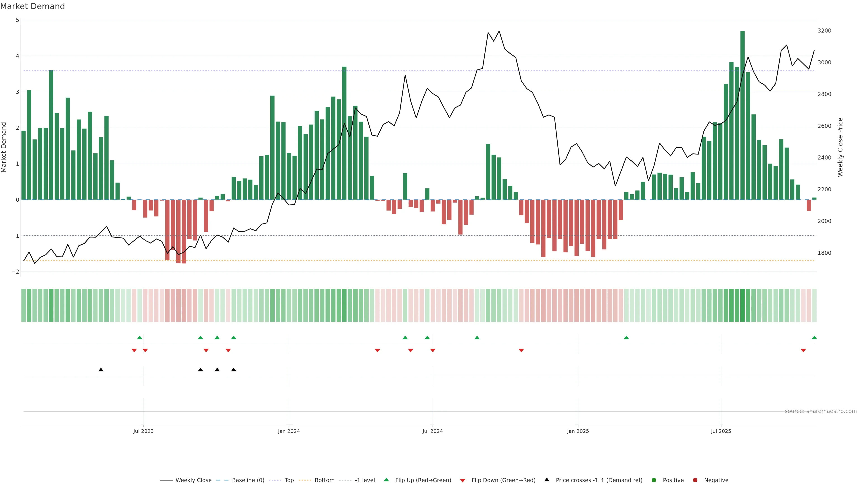Click the tallest green demand bar
This screenshot has height=488, width=868.
pos(742,115)
